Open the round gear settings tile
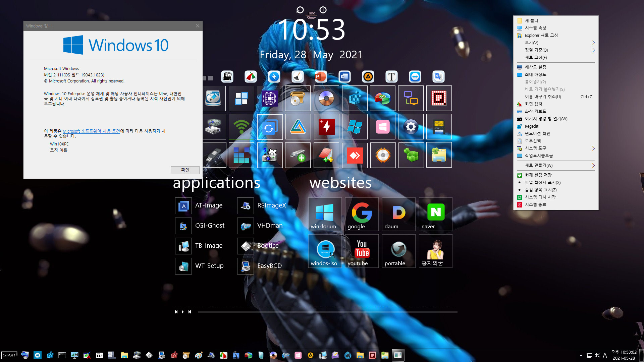The image size is (644, 362). coord(411,127)
